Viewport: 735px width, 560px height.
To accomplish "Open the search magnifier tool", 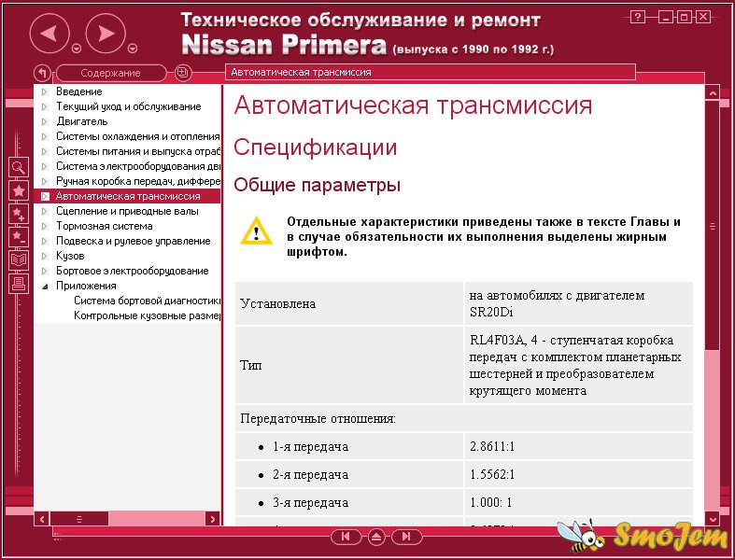I will tap(19, 167).
